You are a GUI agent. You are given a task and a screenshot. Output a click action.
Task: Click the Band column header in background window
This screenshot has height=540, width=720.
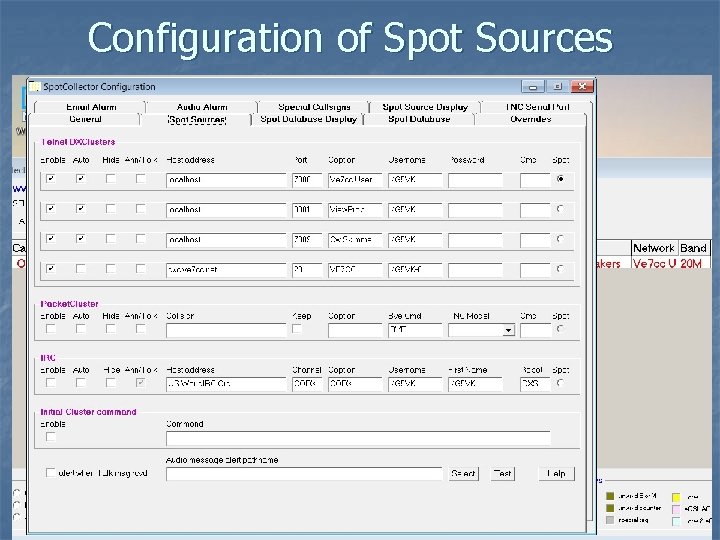tap(693, 248)
